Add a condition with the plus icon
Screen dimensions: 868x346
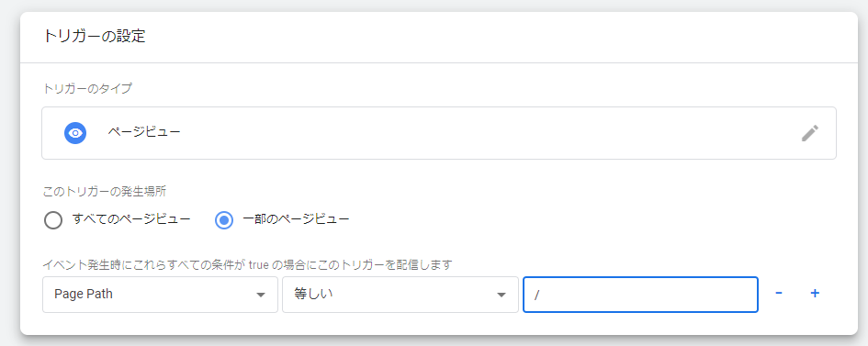(x=815, y=294)
